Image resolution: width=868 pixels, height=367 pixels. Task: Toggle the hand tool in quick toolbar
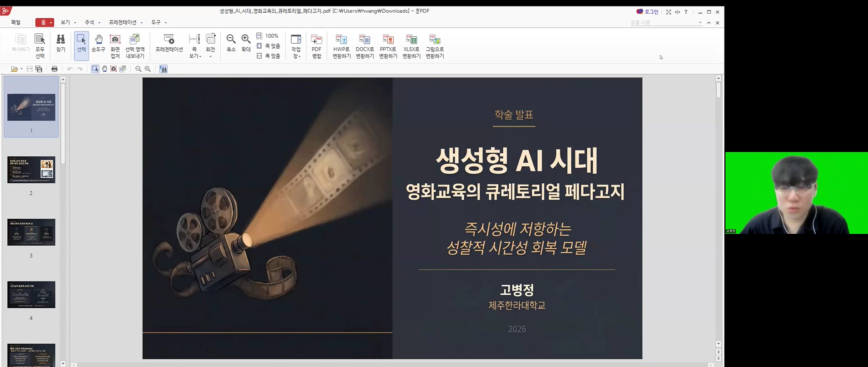pyautogui.click(x=104, y=69)
